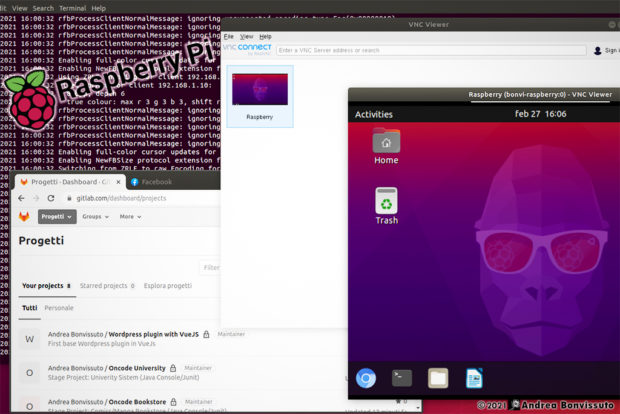Click the lock icon next to Oncode University

pyautogui.click(x=173, y=368)
